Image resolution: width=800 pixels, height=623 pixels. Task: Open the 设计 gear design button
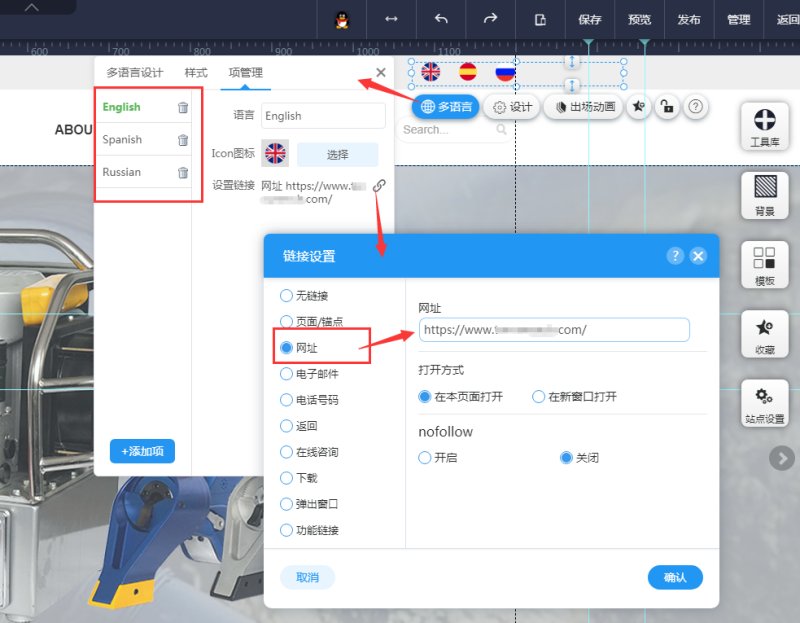pyautogui.click(x=512, y=107)
